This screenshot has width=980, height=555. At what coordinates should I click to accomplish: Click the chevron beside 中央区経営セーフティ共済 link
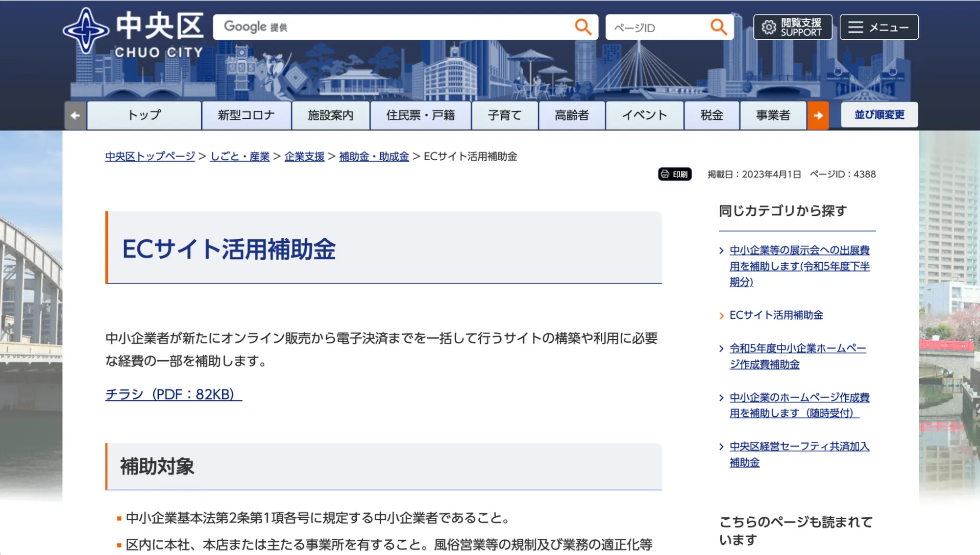pyautogui.click(x=721, y=446)
